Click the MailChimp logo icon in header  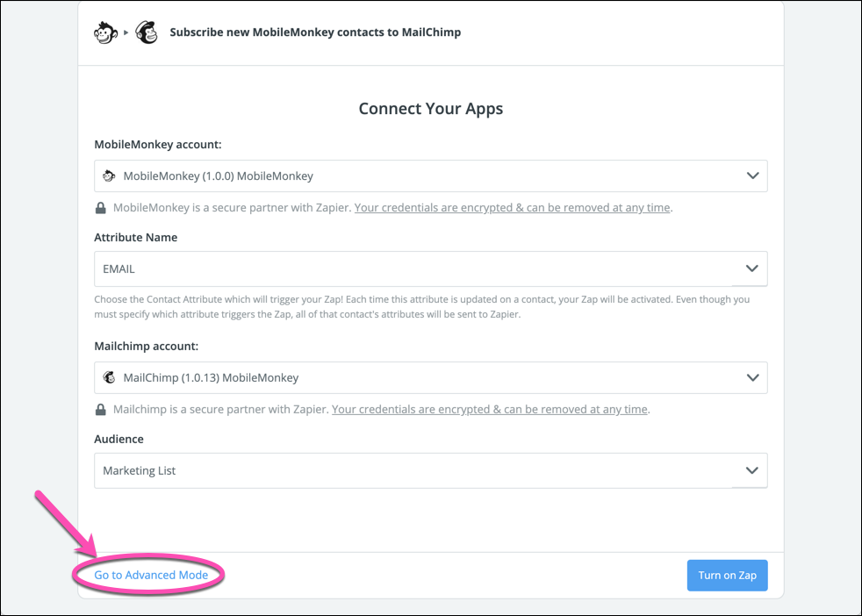[147, 32]
